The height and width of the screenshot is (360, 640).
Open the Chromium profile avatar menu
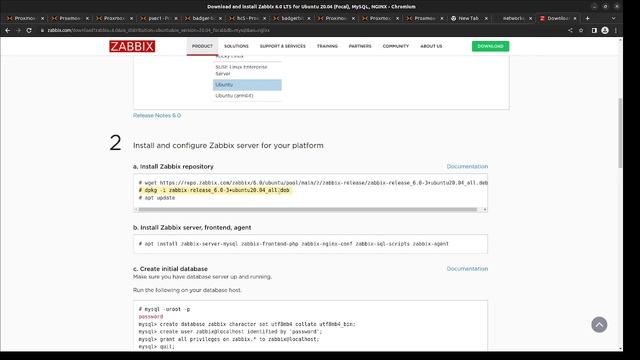tap(605, 30)
